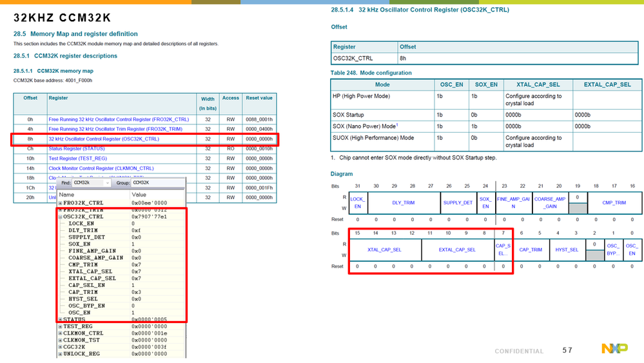This screenshot has width=644, height=363.
Task: Expand the TEST_REG tree node
Action: point(60,326)
